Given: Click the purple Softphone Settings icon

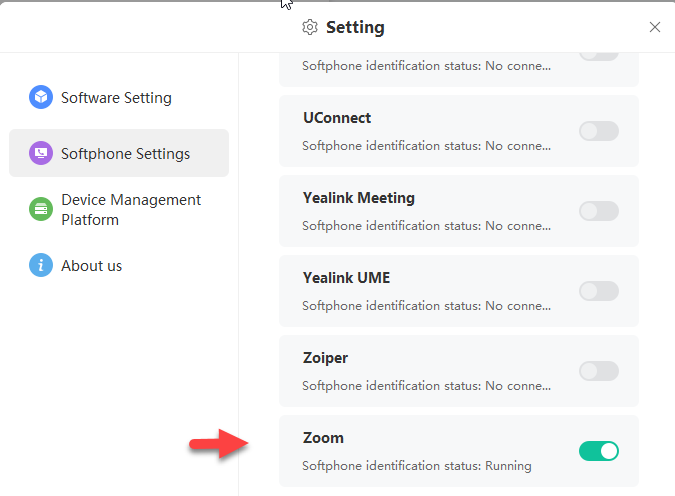Looking at the screenshot, I should tap(41, 153).
